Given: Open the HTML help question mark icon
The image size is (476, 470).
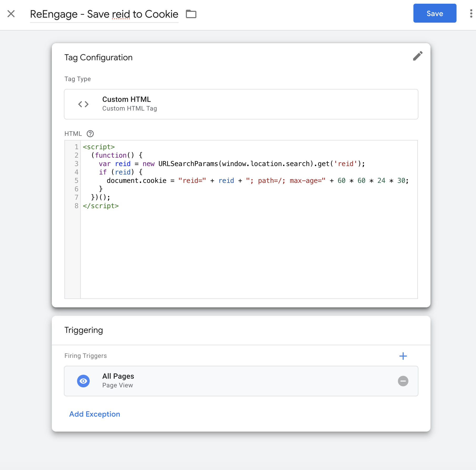Looking at the screenshot, I should [90, 134].
